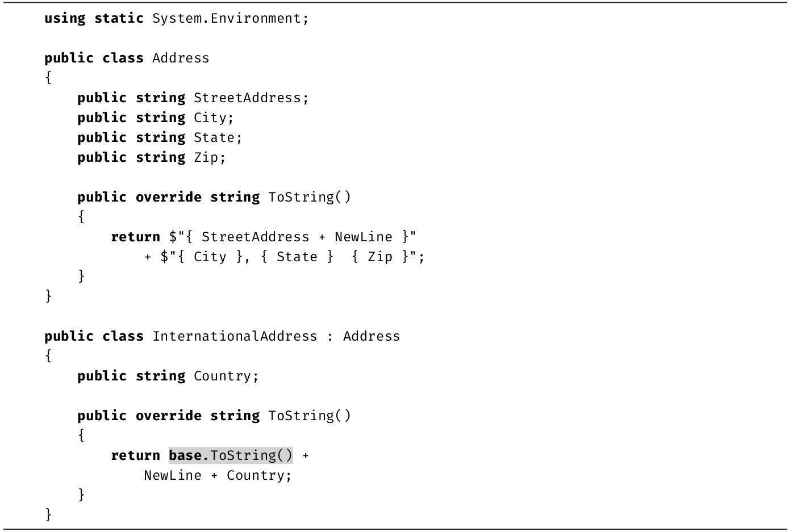
Task: Click System.Environment in the using statement
Action: point(228,18)
